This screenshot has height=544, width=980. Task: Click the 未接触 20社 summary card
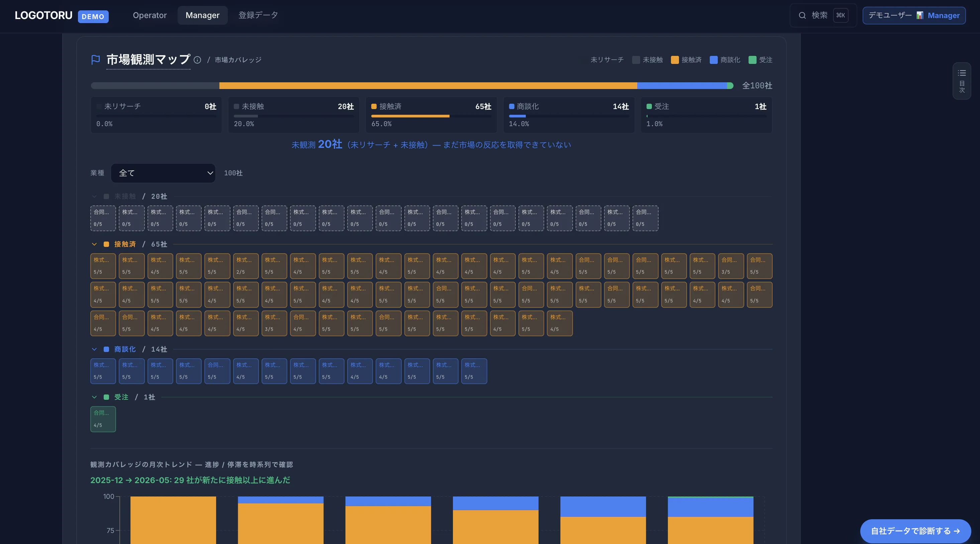(x=294, y=115)
